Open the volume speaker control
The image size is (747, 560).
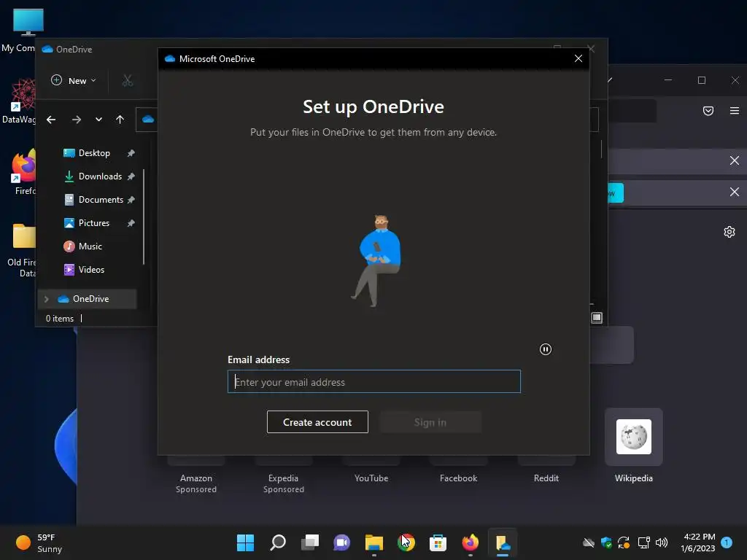pos(662,542)
